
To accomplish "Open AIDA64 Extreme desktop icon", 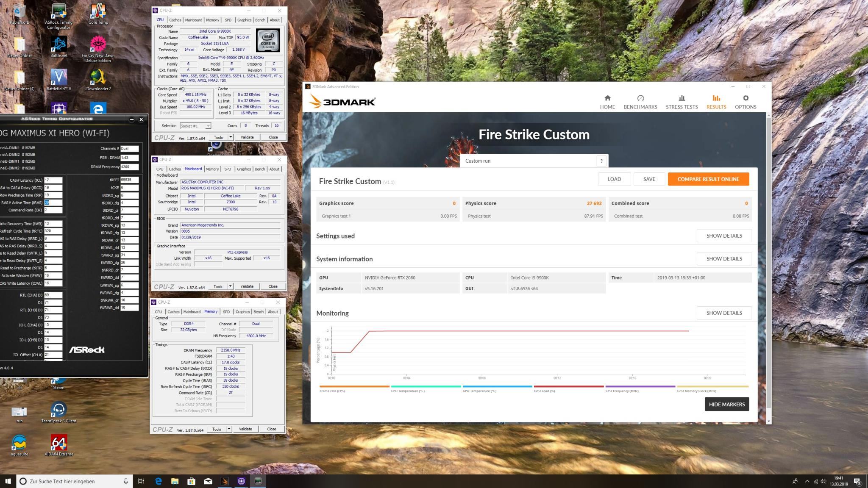I will (x=58, y=445).
